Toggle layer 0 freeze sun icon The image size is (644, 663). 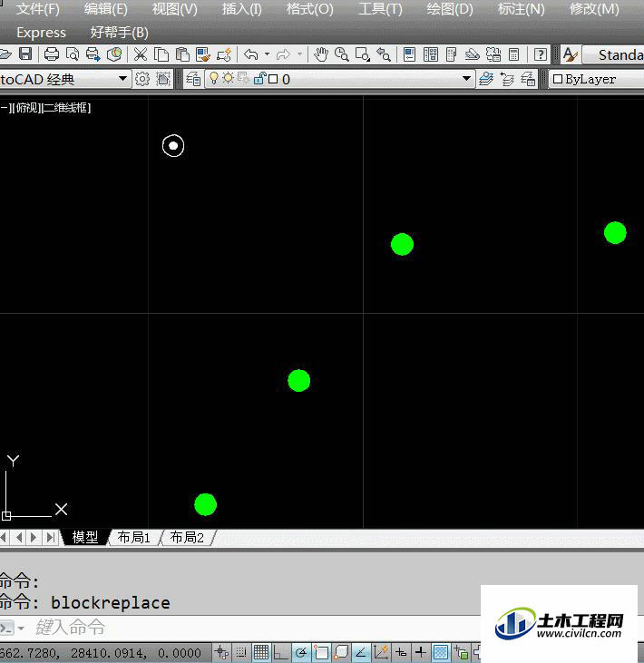229,78
